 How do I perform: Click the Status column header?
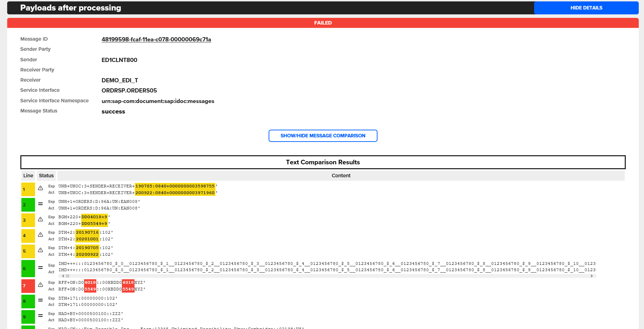click(x=46, y=176)
